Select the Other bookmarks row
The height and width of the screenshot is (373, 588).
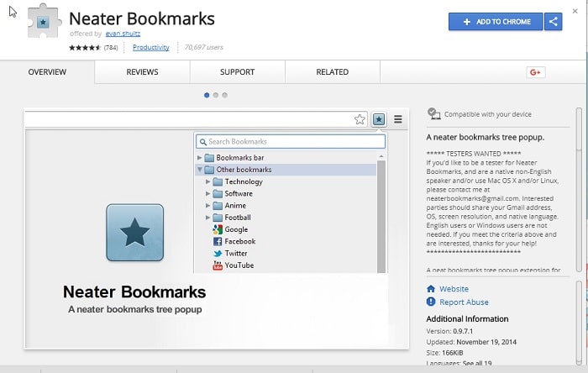[x=286, y=170]
